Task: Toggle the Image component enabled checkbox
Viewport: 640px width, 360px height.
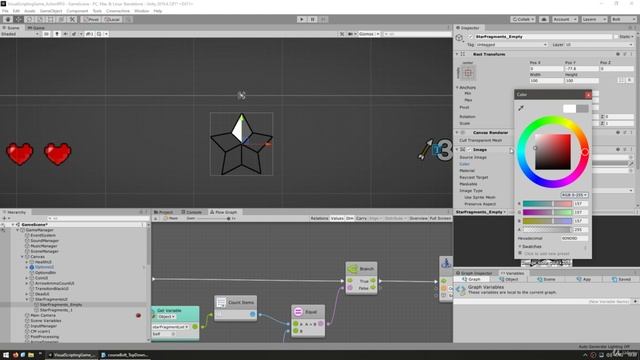Action: point(469,150)
